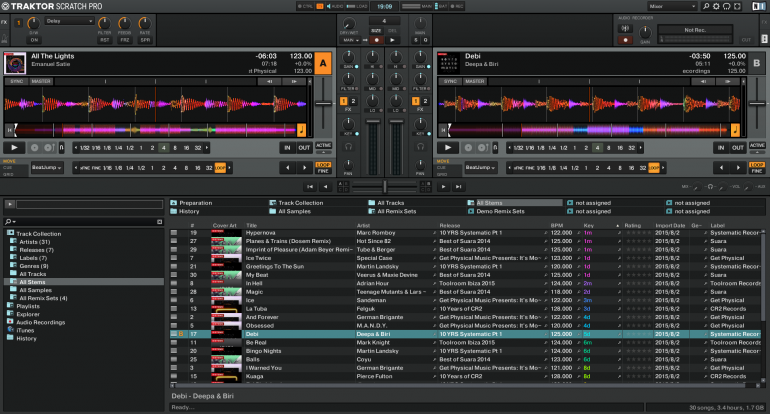Open Deck A BeatJump mode dropdown

[x=47, y=168]
